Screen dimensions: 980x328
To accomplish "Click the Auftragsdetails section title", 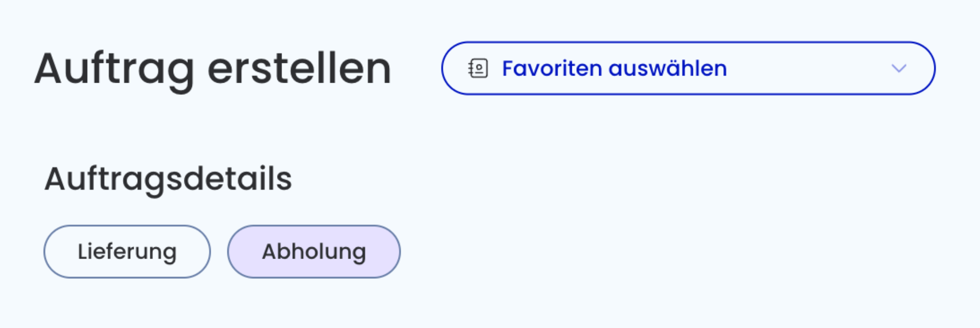I will 168,179.
